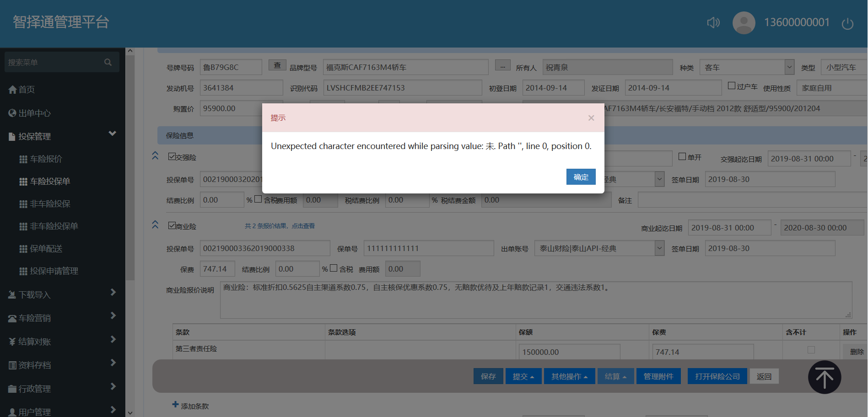Open the 提交 dropdown button
Image resolution: width=868 pixels, height=417 pixels.
coord(523,376)
